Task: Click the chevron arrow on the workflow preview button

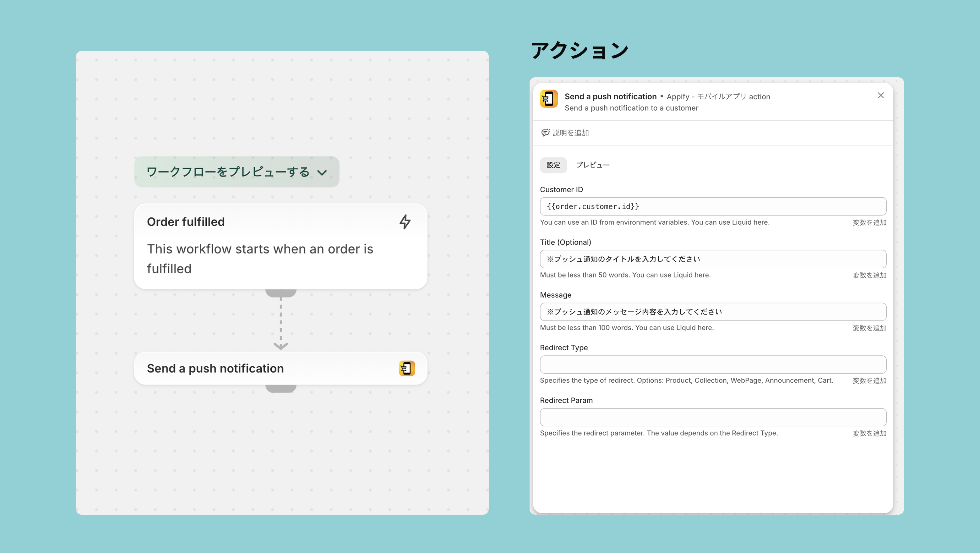Action: coord(322,173)
